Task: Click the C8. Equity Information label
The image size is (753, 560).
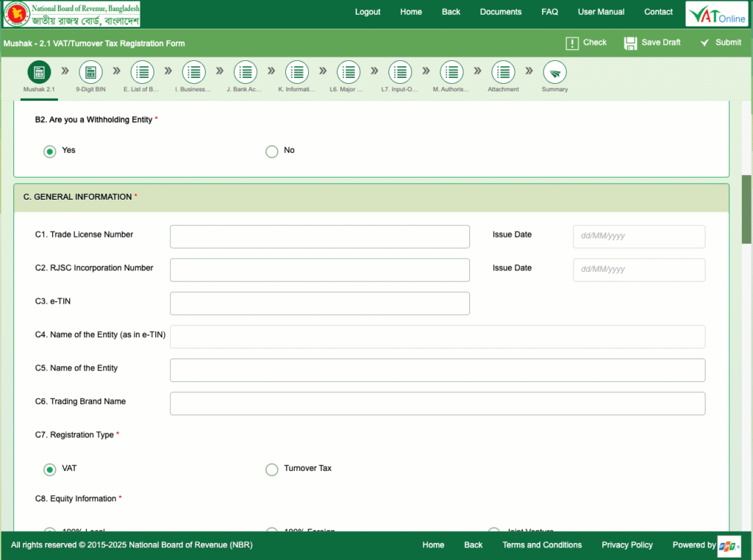Action: coord(76,498)
